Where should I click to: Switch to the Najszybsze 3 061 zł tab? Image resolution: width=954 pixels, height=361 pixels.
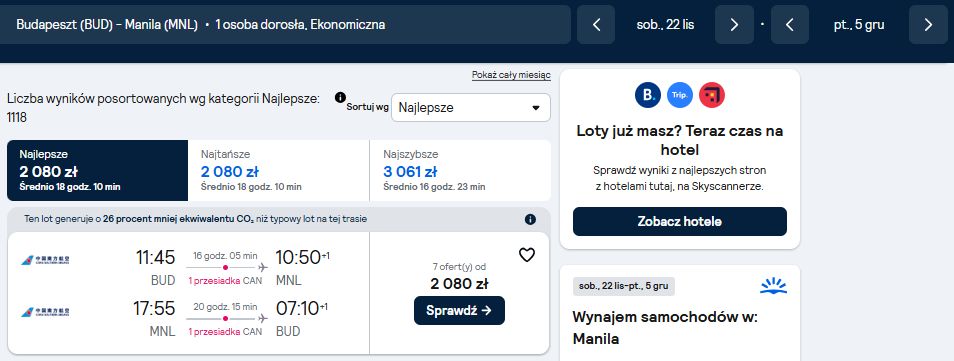click(x=460, y=170)
